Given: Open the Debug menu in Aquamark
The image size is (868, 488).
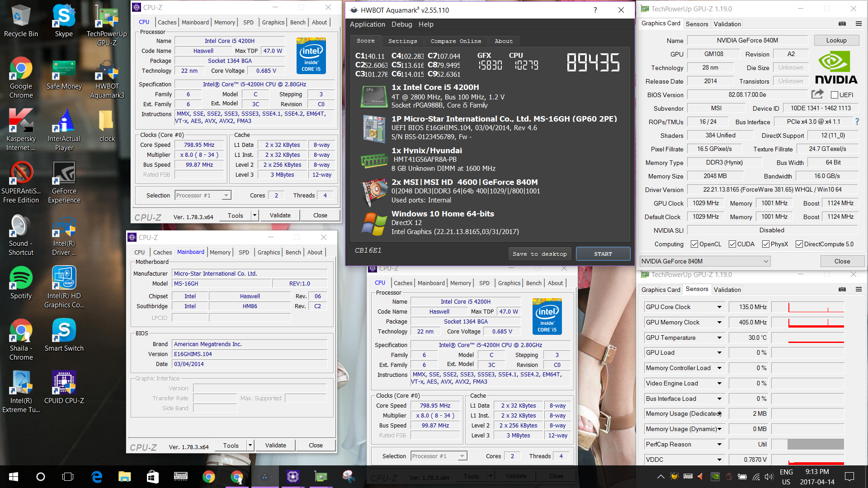Looking at the screenshot, I should pos(401,24).
